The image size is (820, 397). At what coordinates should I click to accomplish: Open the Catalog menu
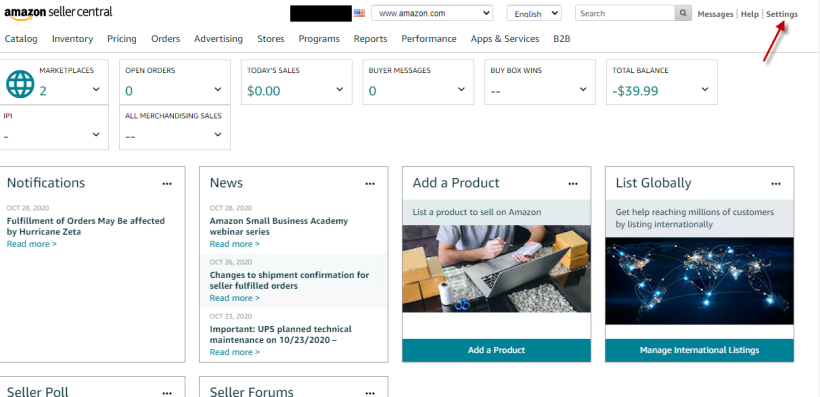pyautogui.click(x=21, y=39)
